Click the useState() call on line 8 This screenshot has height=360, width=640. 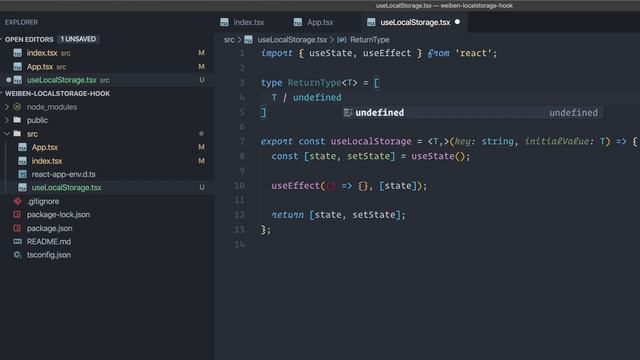[x=439, y=156]
